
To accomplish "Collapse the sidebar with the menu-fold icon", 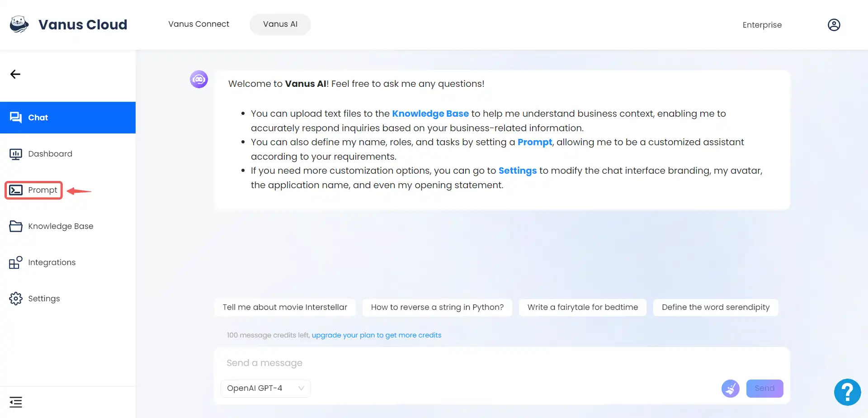I will tap(16, 402).
